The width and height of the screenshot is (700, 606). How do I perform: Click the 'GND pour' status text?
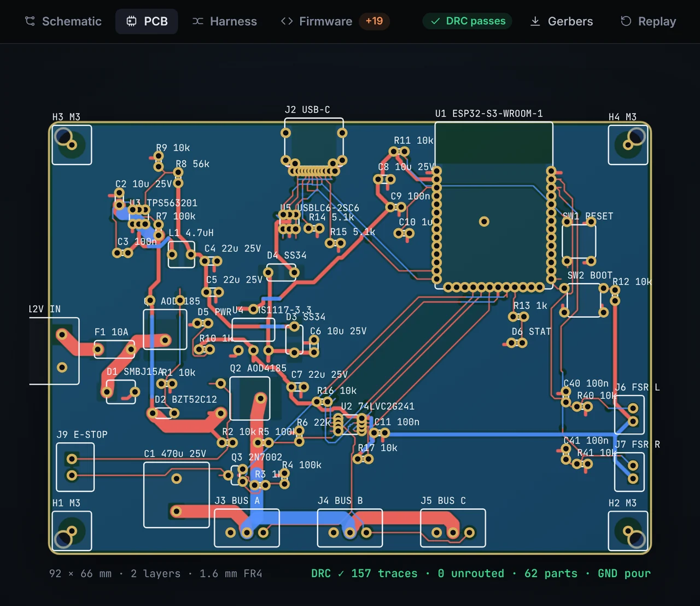coord(624,573)
